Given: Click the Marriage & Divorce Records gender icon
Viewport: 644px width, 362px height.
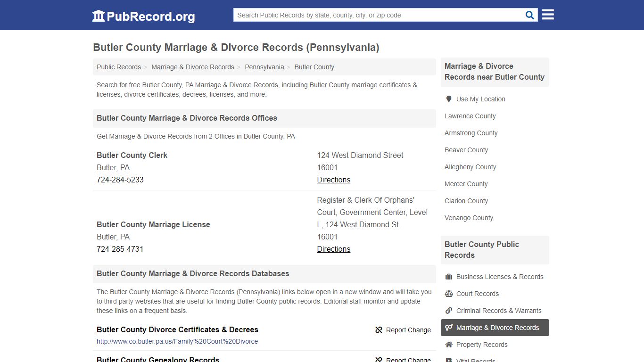Looking at the screenshot, I should tap(449, 328).
